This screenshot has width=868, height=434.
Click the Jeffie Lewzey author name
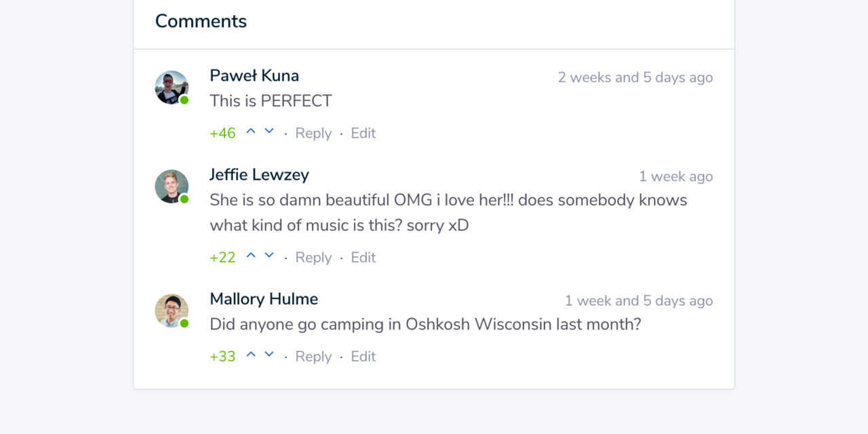tap(259, 175)
